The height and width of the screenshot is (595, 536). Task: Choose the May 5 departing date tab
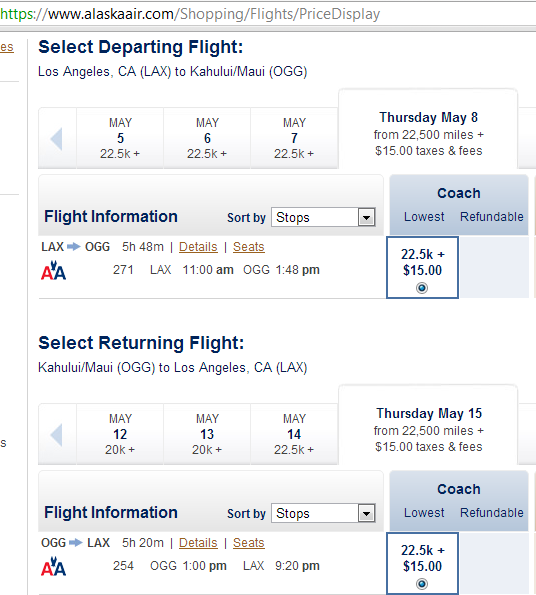tap(120, 138)
